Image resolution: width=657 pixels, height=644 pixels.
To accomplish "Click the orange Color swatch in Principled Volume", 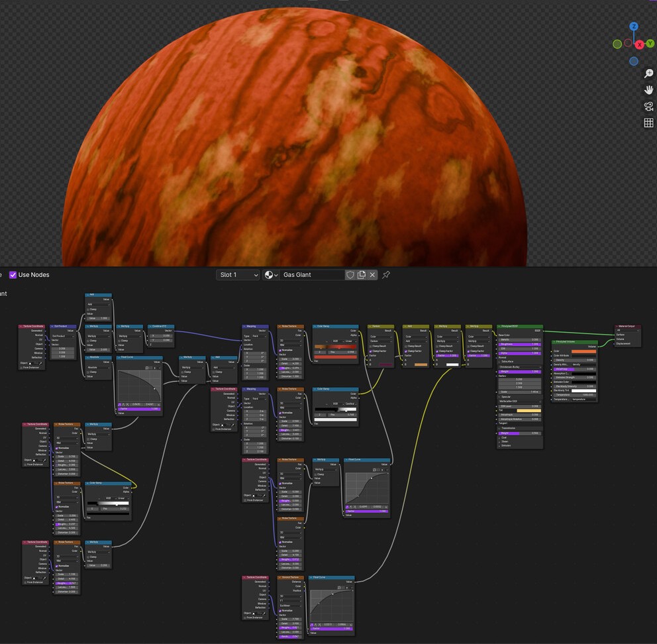I will coord(583,352).
